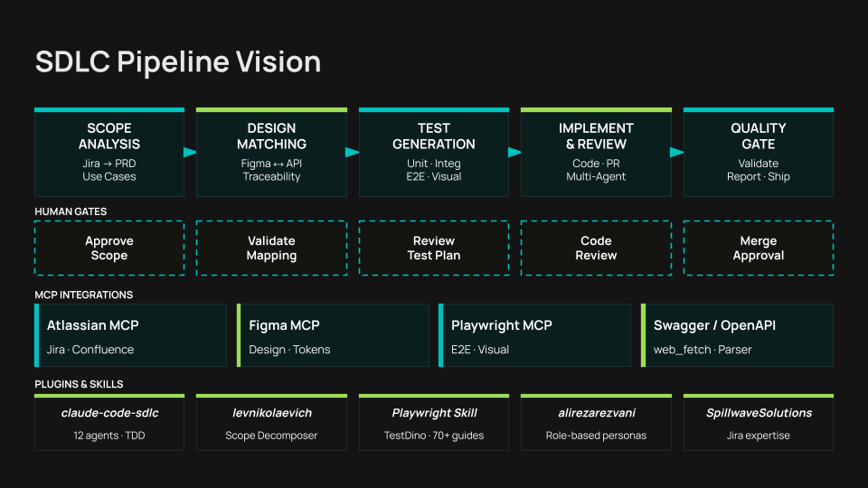868x488 pixels.
Task: Open the Test Generation stage card
Action: (434, 152)
